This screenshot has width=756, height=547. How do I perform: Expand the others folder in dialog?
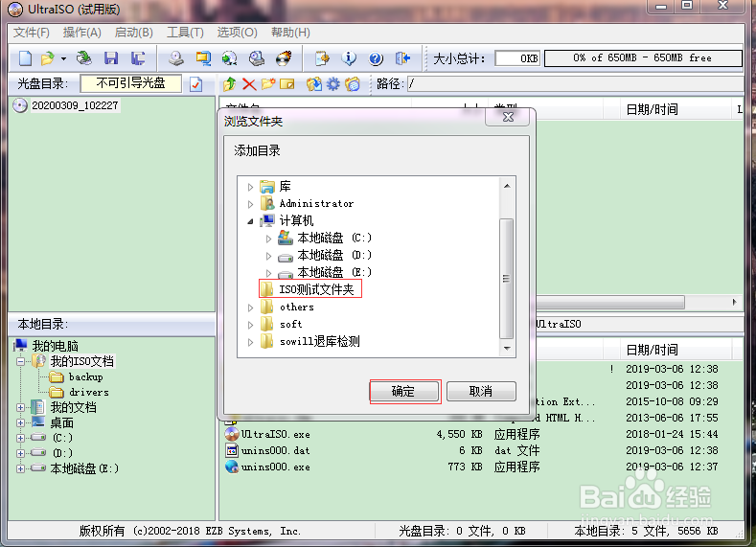point(250,308)
